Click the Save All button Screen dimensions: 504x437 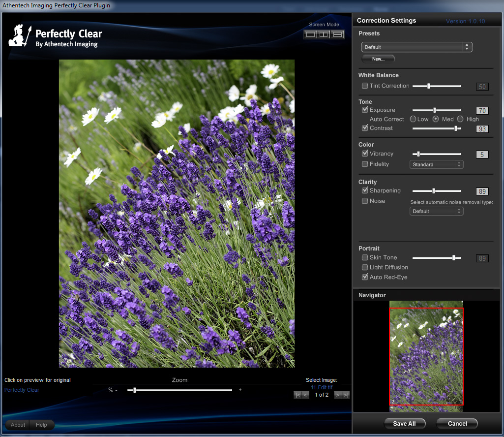click(x=404, y=424)
